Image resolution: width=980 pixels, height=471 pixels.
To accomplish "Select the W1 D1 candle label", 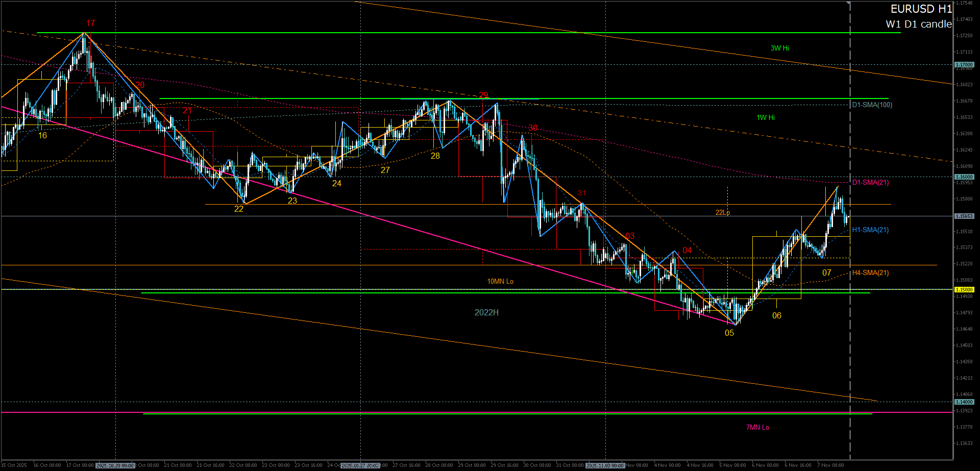I will 918,24.
